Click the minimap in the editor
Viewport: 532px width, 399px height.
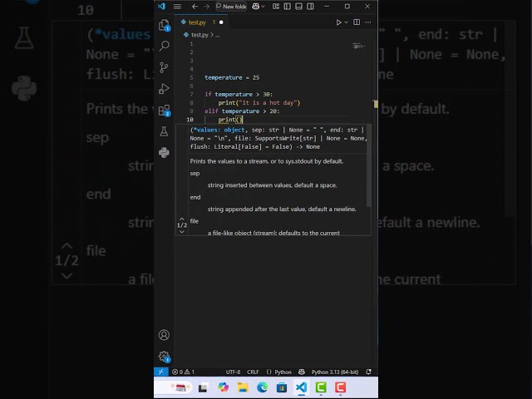(x=359, y=46)
